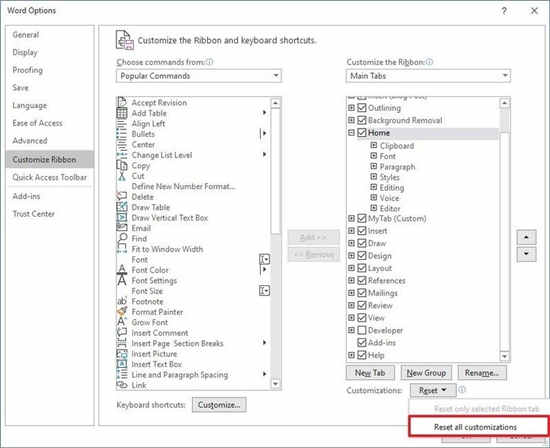This screenshot has height=448, width=550.
Task: Open the Main Tabs dropdown
Action: pyautogui.click(x=428, y=76)
